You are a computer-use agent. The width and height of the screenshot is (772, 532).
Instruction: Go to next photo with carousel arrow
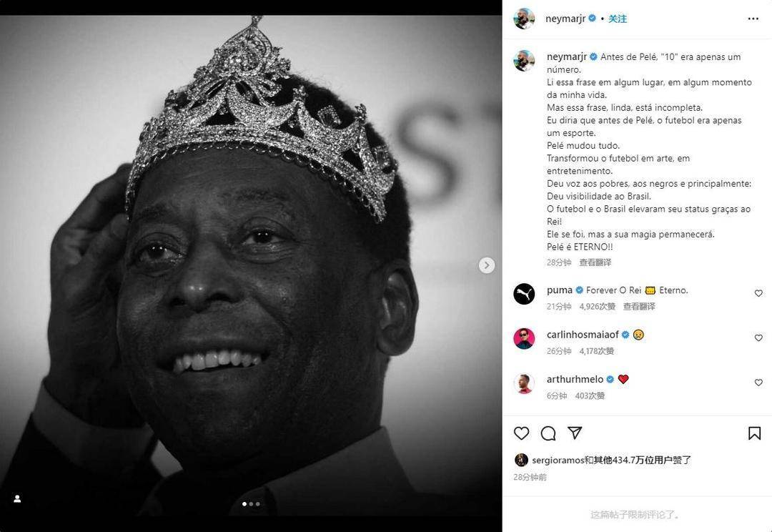tap(487, 265)
